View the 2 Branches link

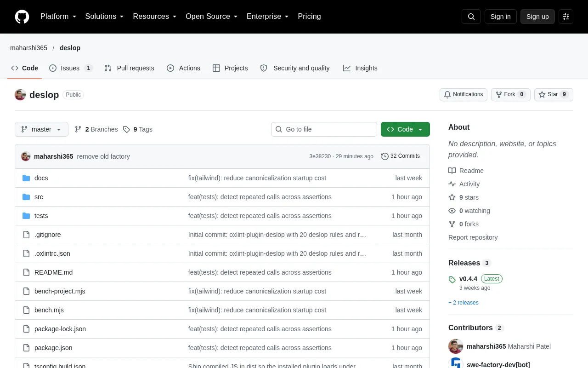coord(96,129)
